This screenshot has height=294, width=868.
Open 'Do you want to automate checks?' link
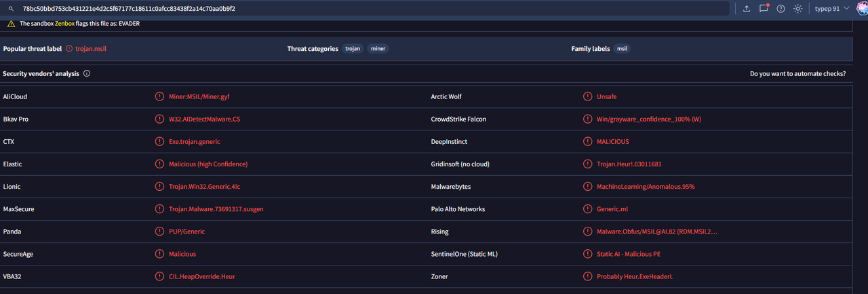(x=798, y=73)
